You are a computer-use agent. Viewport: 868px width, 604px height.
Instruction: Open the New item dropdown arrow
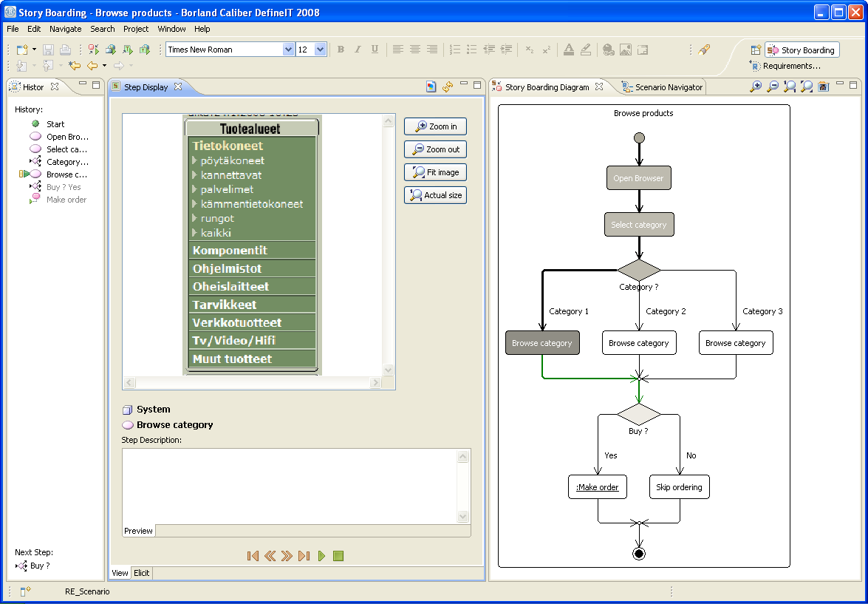34,50
